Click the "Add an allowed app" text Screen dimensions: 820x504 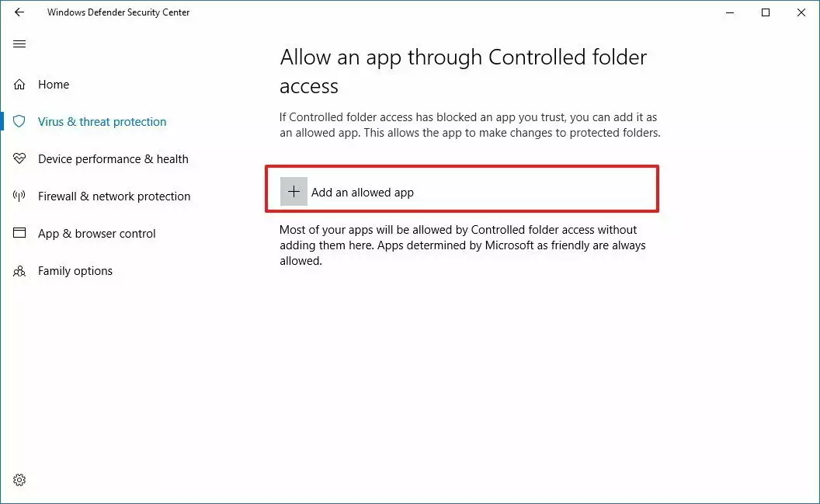tap(363, 193)
